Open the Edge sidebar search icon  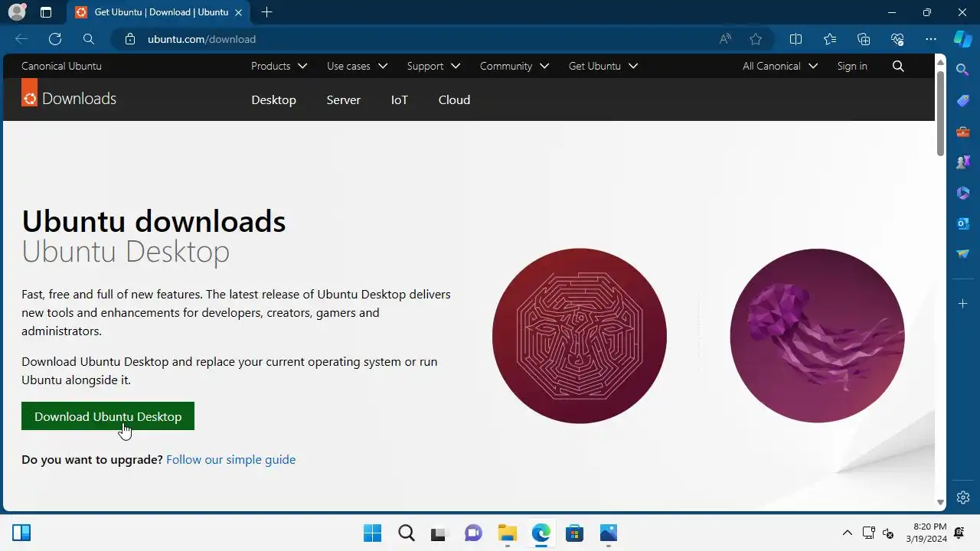click(x=963, y=70)
